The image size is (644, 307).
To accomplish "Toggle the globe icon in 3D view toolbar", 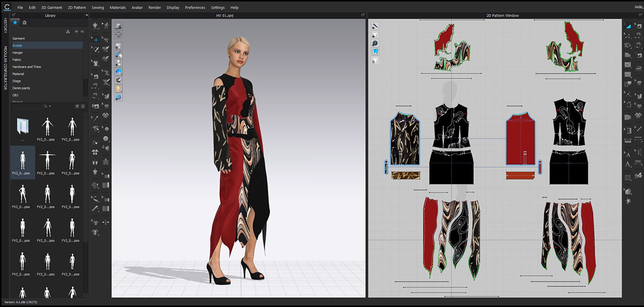I will (118, 97).
